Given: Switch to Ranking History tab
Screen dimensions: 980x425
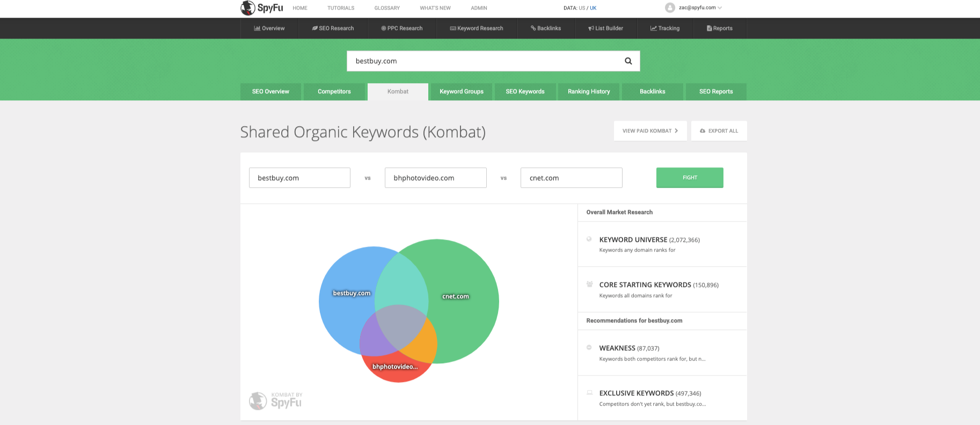Looking at the screenshot, I should pyautogui.click(x=589, y=92).
